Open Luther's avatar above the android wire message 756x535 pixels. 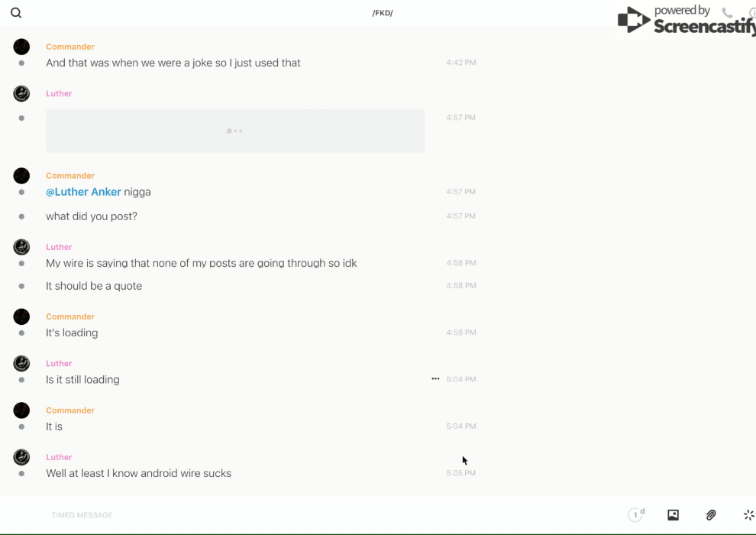pos(21,457)
